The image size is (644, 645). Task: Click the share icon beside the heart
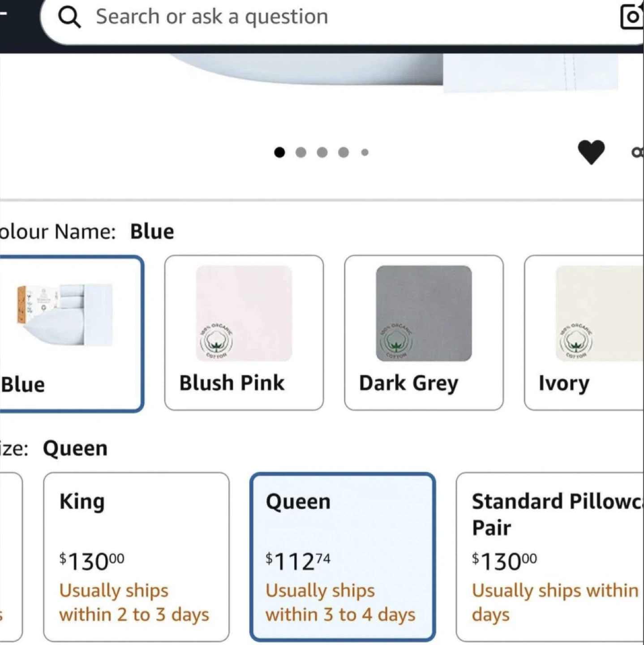638,153
